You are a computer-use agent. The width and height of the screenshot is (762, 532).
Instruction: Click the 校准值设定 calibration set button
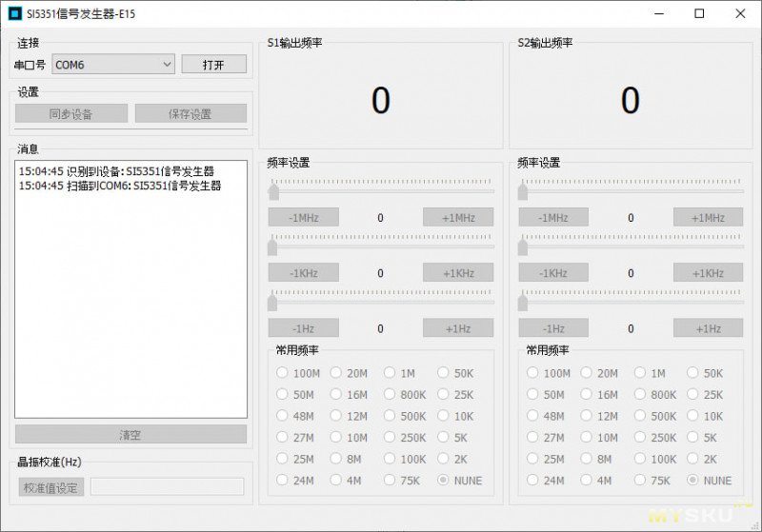click(51, 486)
